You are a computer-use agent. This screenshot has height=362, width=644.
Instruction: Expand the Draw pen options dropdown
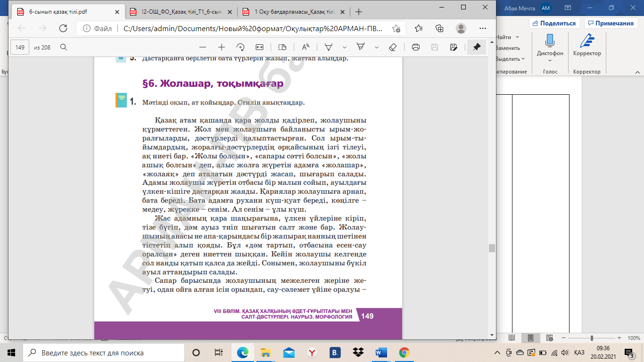[345, 47]
